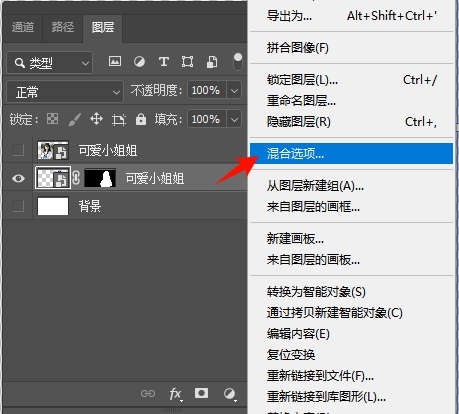Lock image pixels brush icon
Viewport: 459px width, 414px height.
tap(75, 119)
